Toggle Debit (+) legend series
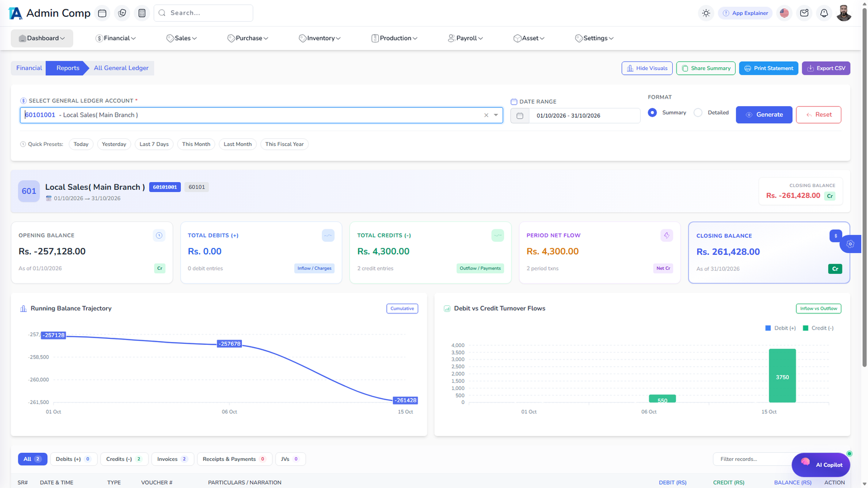Screen dimensions: 868x488 point(780,328)
